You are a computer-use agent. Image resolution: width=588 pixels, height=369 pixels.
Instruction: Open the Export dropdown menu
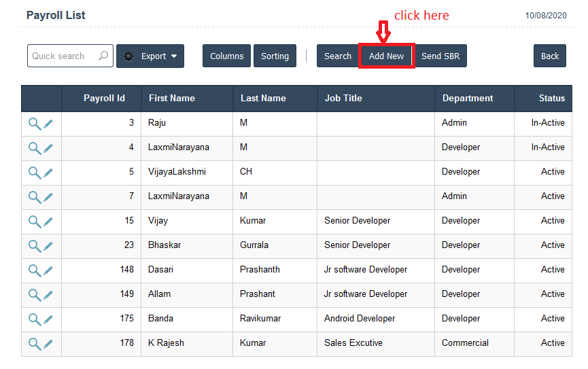[x=150, y=56]
